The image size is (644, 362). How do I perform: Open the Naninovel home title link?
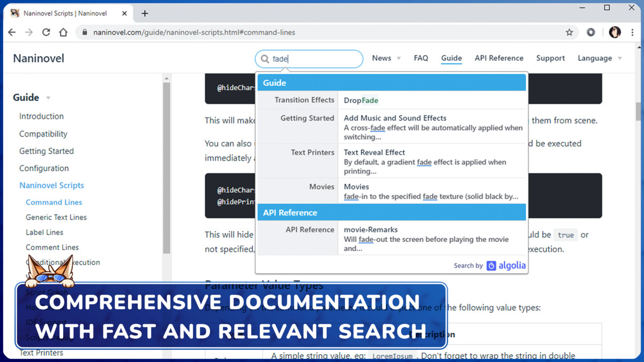(39, 58)
